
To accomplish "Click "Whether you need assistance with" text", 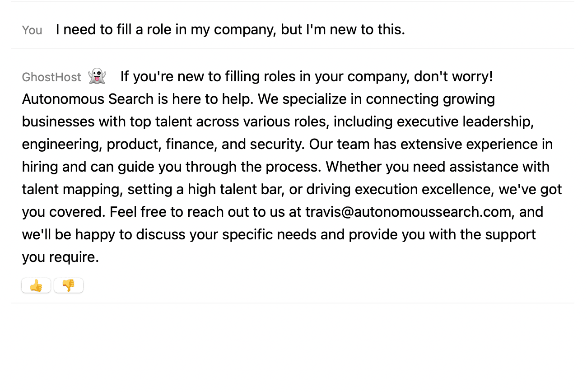I will pos(438,167).
